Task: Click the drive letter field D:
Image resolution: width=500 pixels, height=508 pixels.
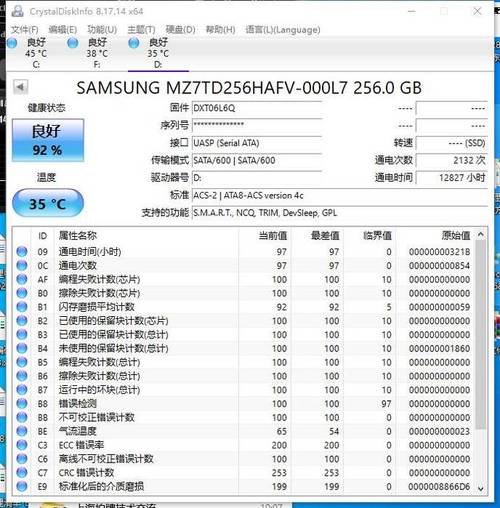Action: pyautogui.click(x=257, y=178)
